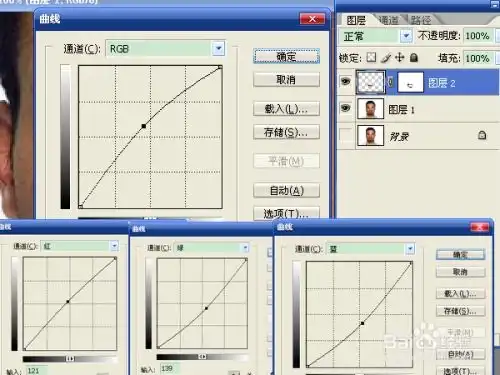Switch to the 图层 tab
Screen dimensions: 500x375
point(356,20)
